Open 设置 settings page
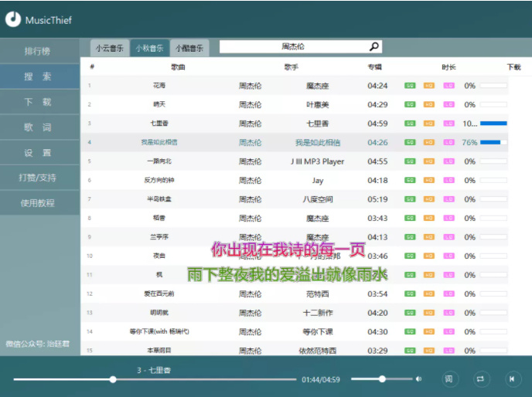Screen dimensions: 532x397 point(39,153)
